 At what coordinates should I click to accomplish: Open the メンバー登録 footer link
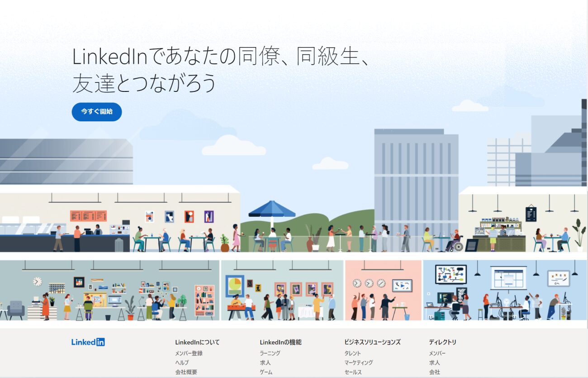(x=189, y=353)
